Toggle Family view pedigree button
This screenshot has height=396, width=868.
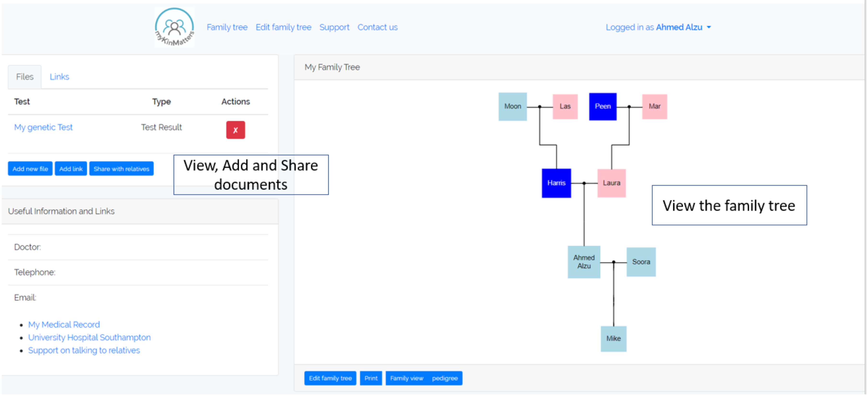tap(424, 378)
